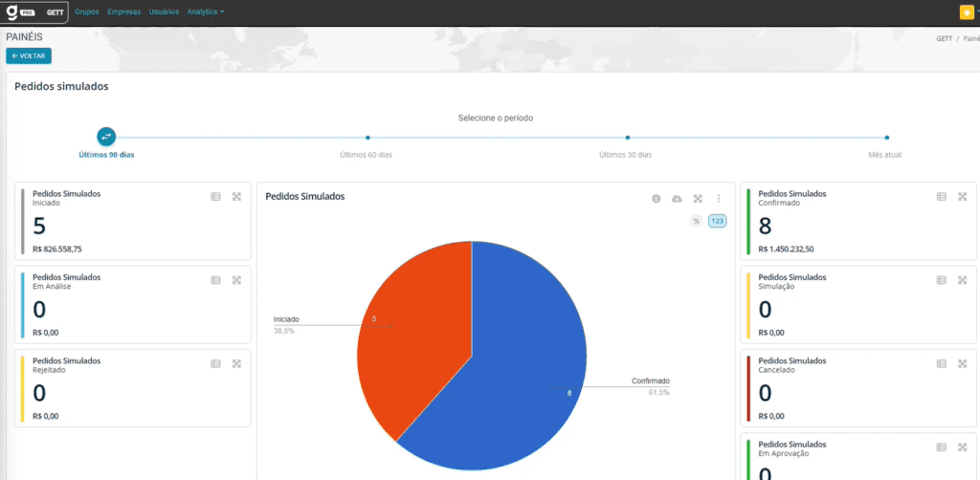Set the period slider to Últimos 30 dias
This screenshot has width=980, height=480.
(626, 138)
